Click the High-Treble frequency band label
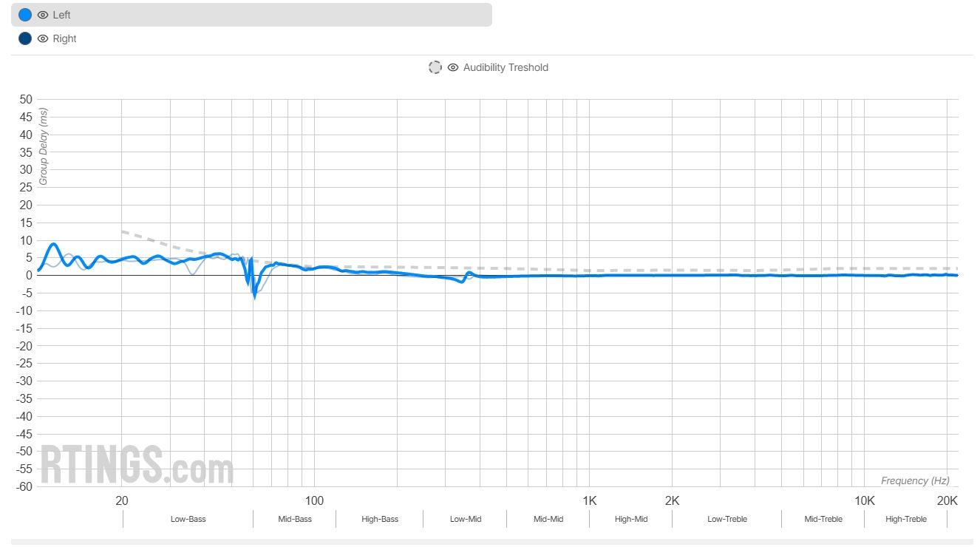The height and width of the screenshot is (547, 980). (x=906, y=519)
